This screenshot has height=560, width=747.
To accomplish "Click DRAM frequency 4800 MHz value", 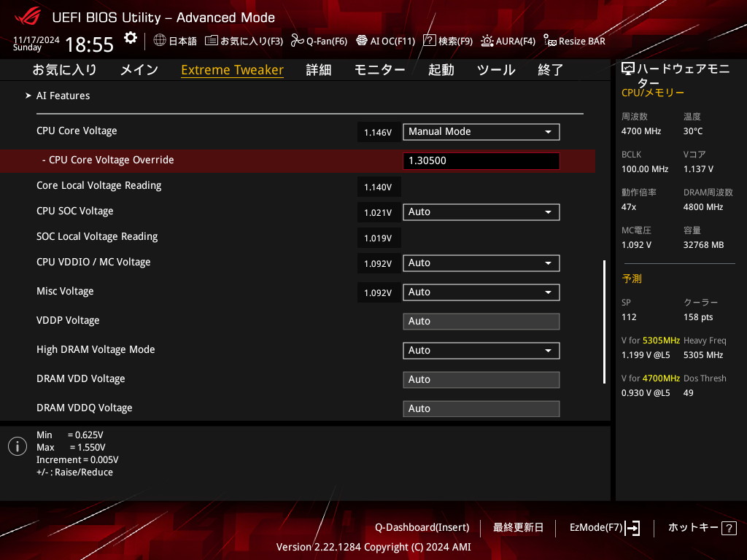I will [x=703, y=207].
